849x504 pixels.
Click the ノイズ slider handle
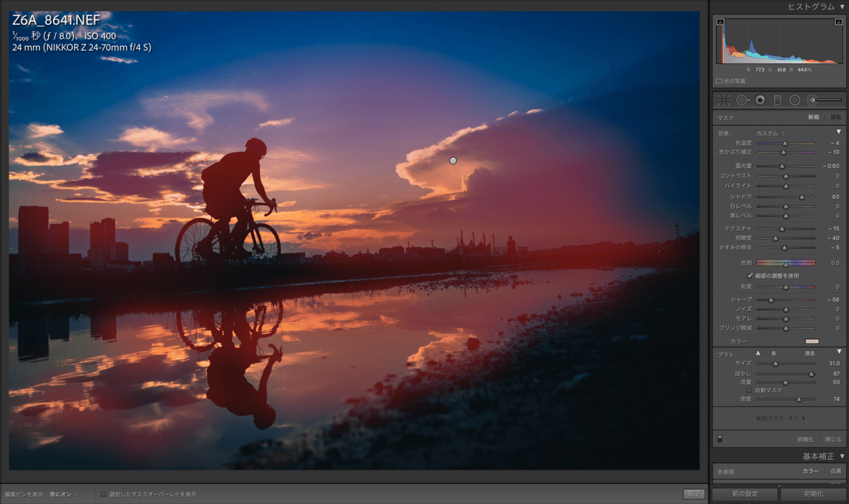pos(786,309)
